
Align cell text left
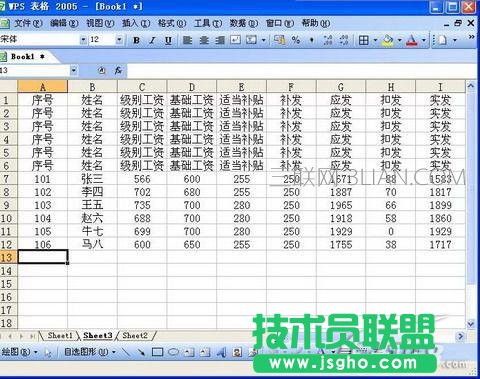(188, 40)
